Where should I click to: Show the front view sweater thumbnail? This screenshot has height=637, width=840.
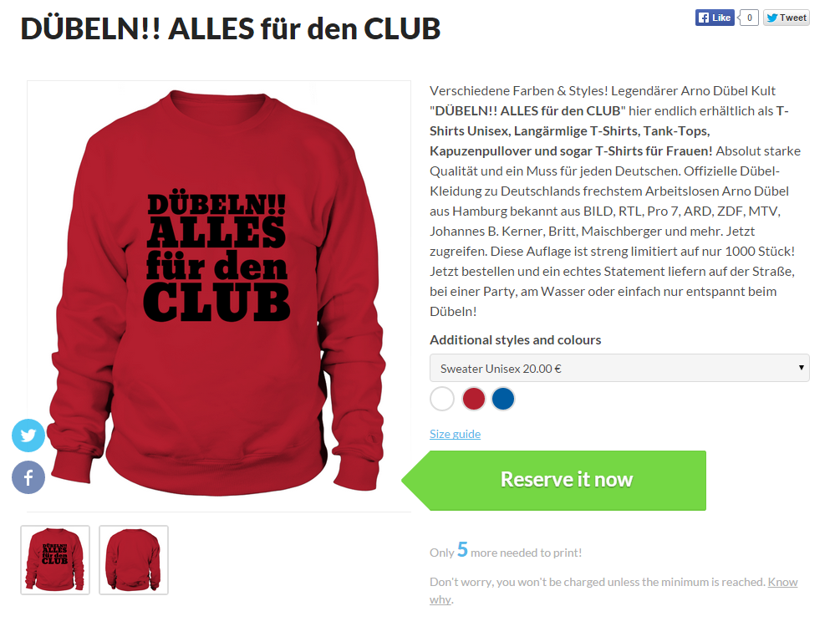click(x=55, y=560)
